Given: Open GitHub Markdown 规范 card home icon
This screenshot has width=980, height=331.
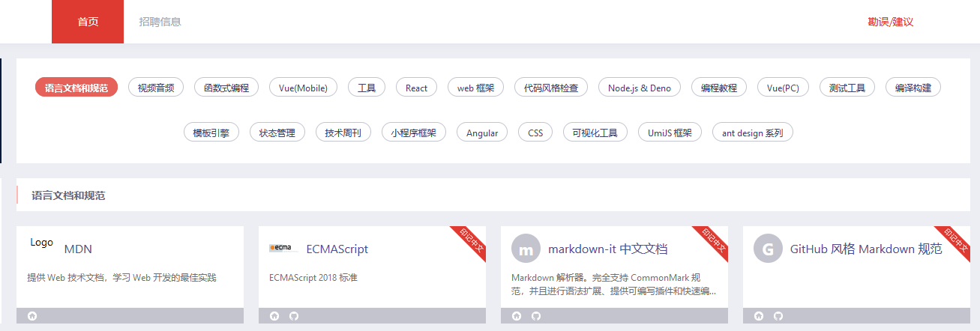Looking at the screenshot, I should (x=759, y=316).
